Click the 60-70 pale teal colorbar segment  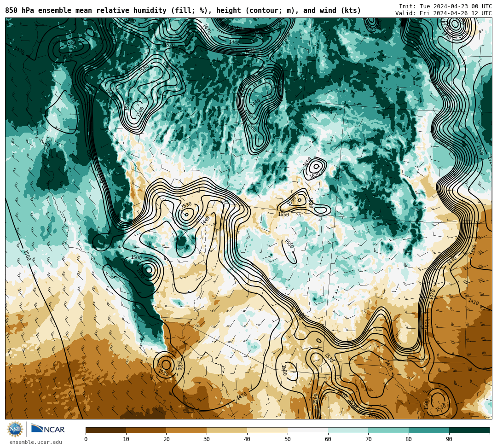(x=348, y=430)
